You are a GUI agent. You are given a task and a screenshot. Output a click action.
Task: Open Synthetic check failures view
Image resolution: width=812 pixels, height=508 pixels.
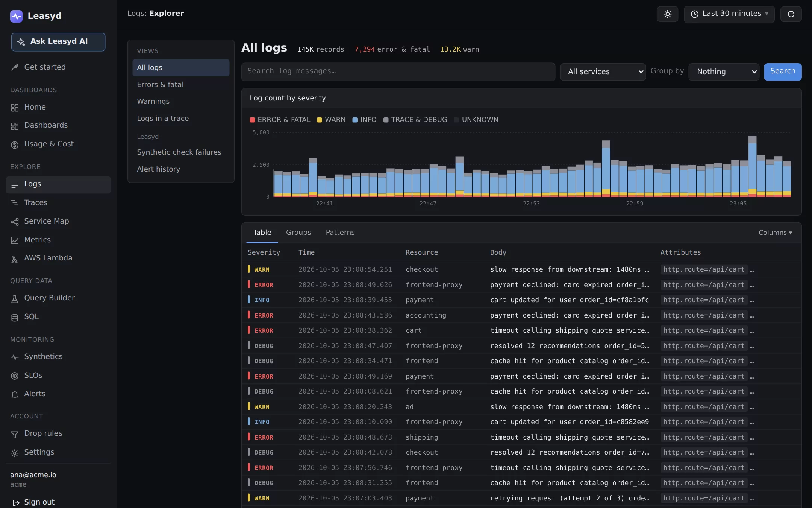pos(181,152)
